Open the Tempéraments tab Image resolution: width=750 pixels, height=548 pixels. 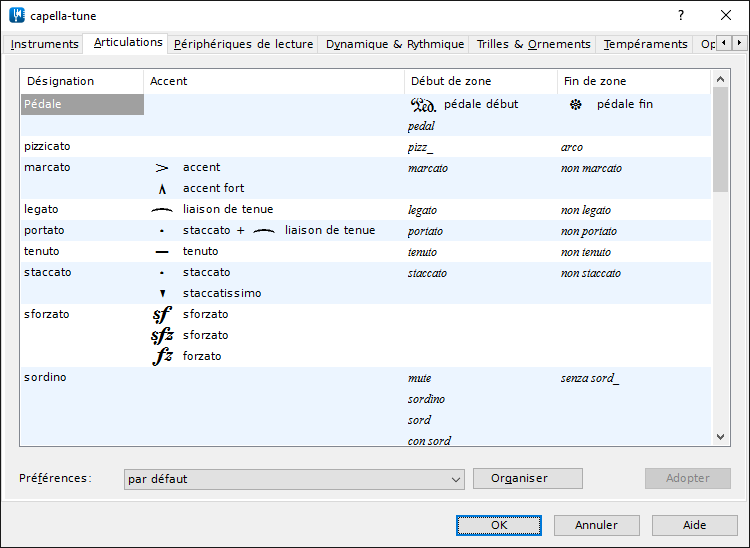coord(645,44)
